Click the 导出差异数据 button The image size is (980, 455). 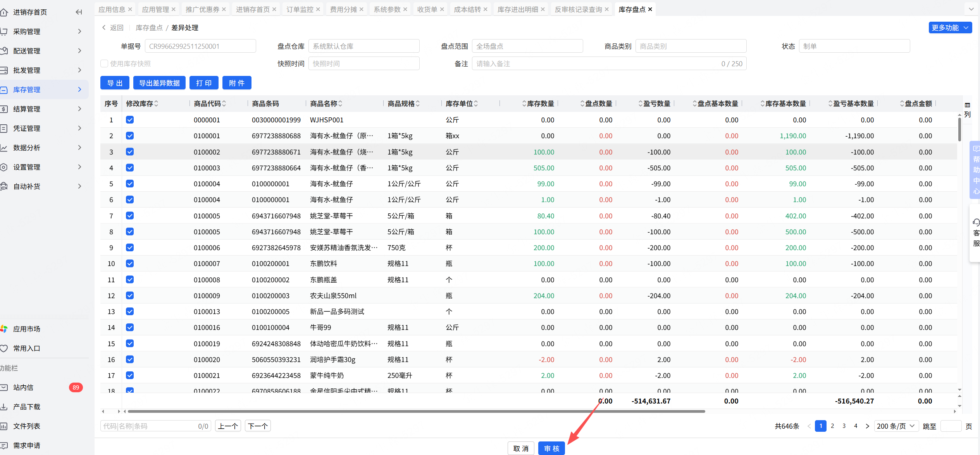pyautogui.click(x=159, y=83)
